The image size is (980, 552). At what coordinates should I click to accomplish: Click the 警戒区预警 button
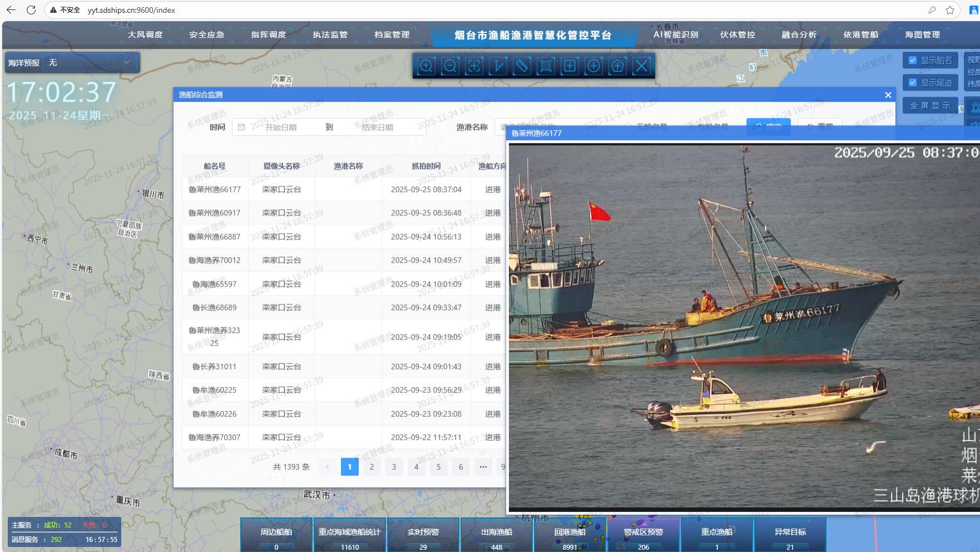point(644,535)
